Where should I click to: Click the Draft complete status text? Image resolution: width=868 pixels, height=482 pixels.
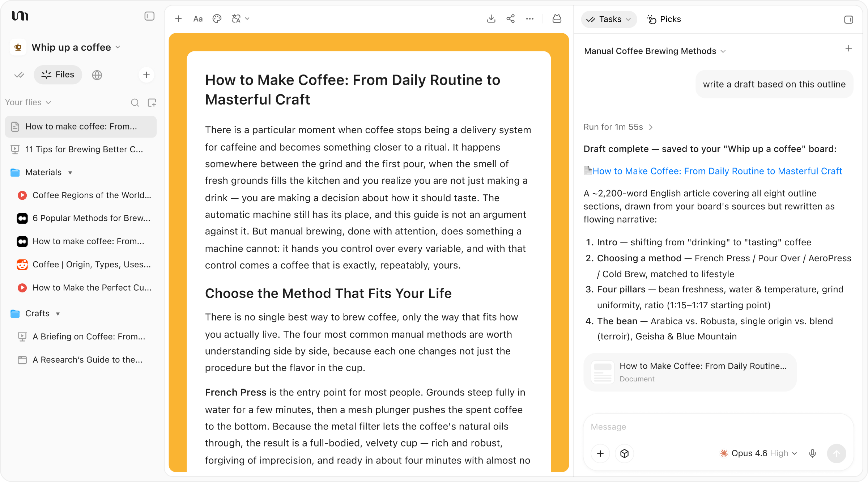[x=710, y=149]
